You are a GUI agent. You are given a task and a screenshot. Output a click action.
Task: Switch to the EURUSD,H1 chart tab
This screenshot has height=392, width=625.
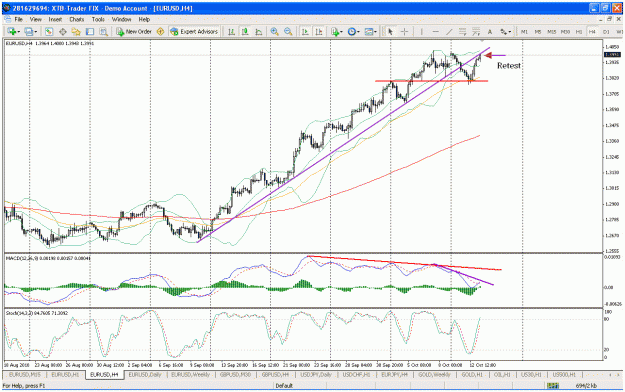click(65, 375)
